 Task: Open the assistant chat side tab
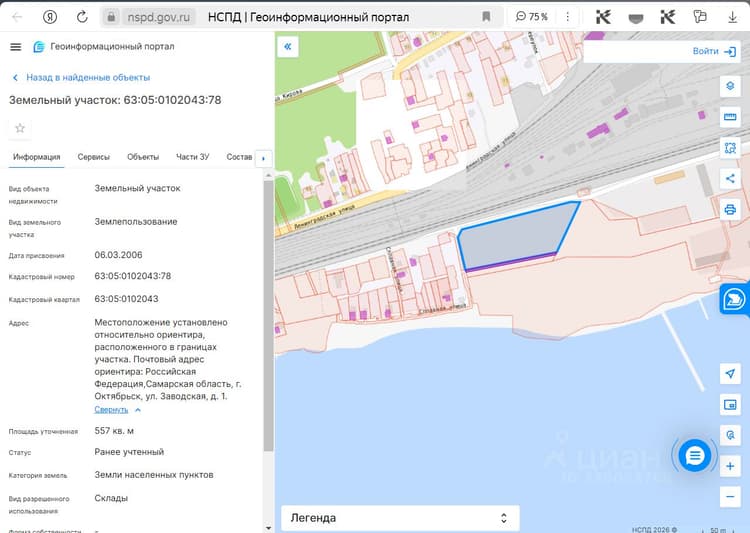pos(735,300)
